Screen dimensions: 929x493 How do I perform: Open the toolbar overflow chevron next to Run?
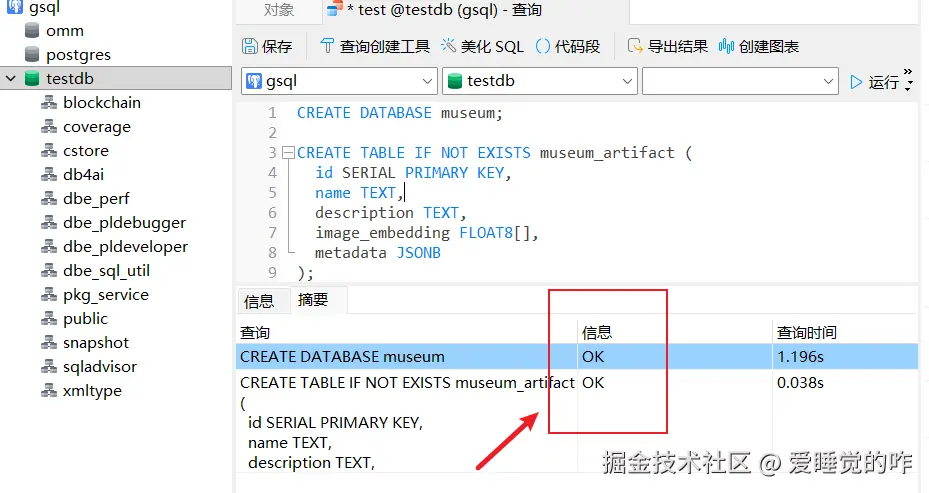[908, 72]
